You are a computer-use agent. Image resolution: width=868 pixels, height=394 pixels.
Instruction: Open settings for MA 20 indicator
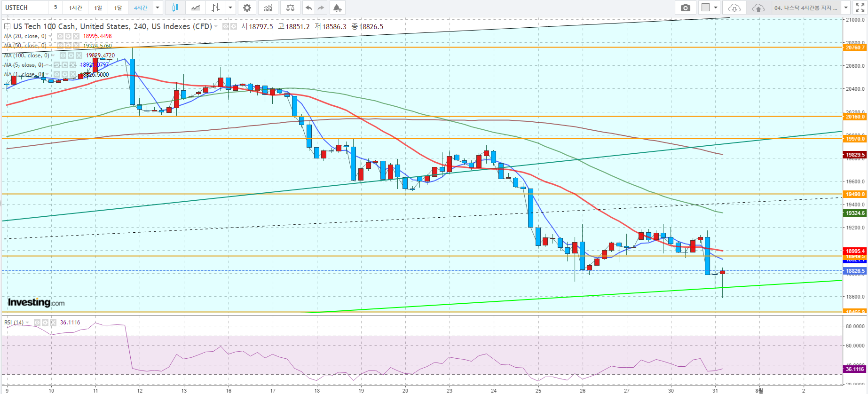68,36
